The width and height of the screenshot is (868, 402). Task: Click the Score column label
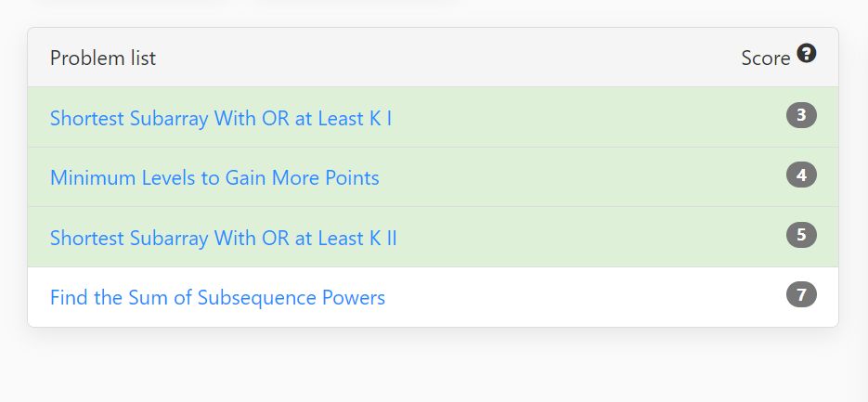coord(766,58)
